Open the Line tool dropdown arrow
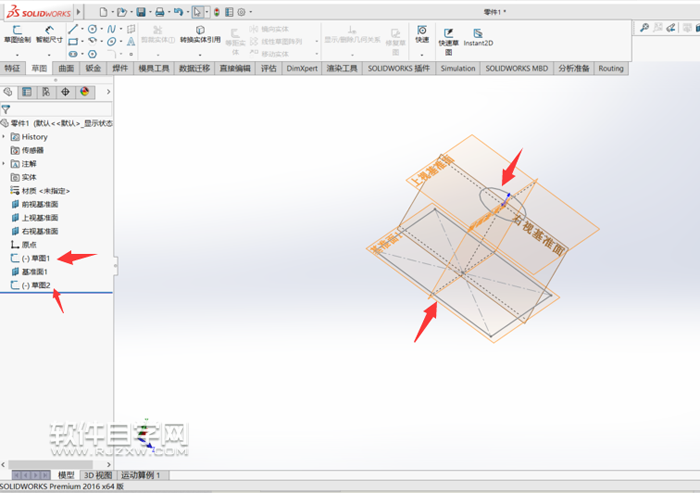The height and width of the screenshot is (493, 700). 82,29
